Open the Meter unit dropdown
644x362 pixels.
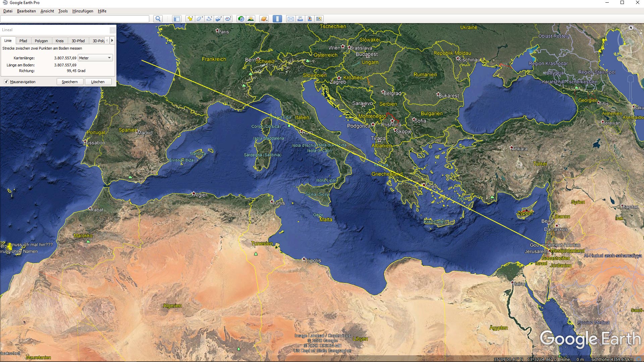tap(95, 58)
